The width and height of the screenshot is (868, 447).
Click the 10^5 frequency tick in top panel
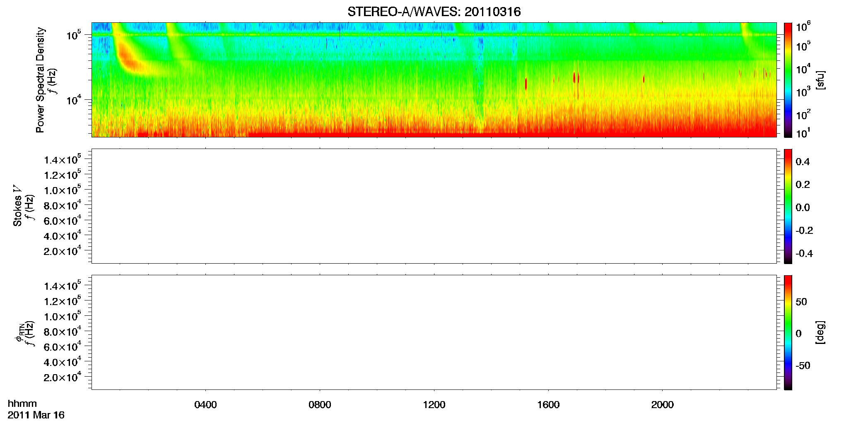pos(74,35)
